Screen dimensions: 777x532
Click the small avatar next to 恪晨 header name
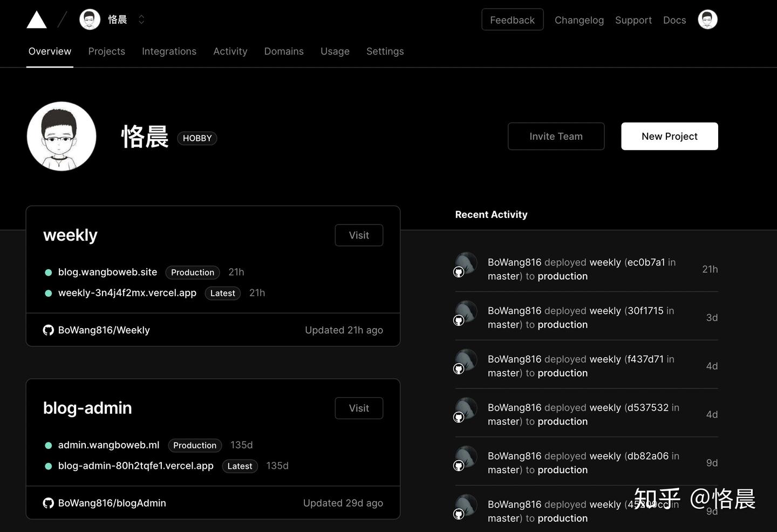[x=90, y=19]
